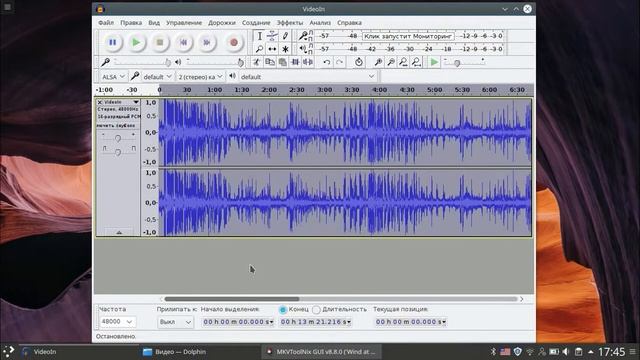This screenshot has height=360, width=640.
Task: Click 'Клик запустит Мониторинг' on recording meter
Action: point(408,36)
